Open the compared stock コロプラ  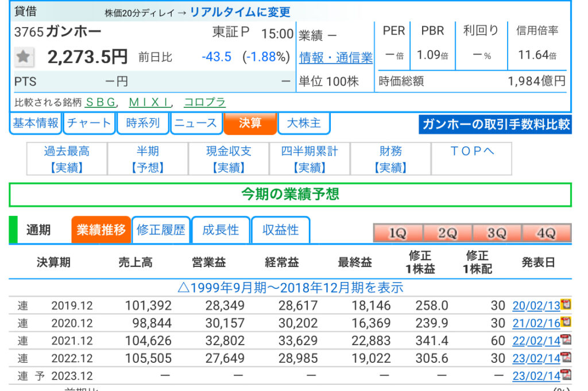point(205,102)
